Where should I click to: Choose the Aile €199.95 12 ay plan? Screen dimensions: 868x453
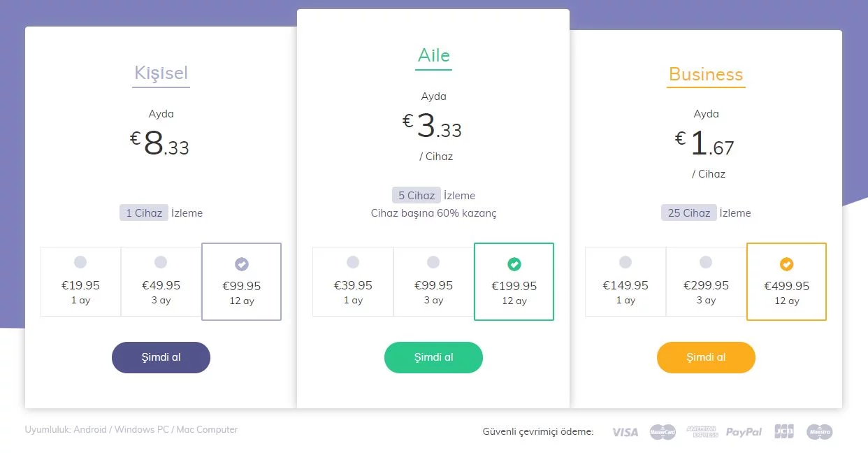[514, 282]
